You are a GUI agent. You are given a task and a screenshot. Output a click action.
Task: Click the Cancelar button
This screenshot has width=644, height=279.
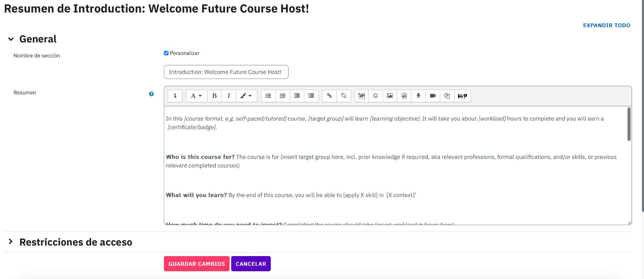pos(251,264)
